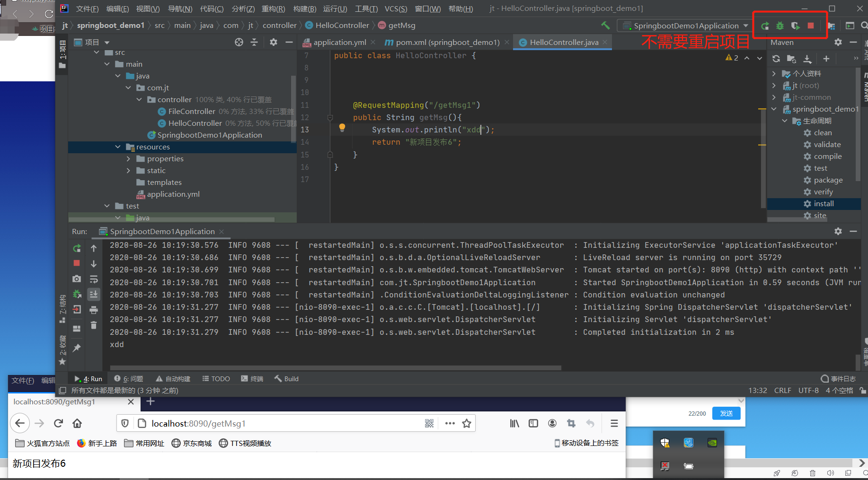Collapse the 生命周期 lifecycle node
The image size is (868, 480).
785,121
